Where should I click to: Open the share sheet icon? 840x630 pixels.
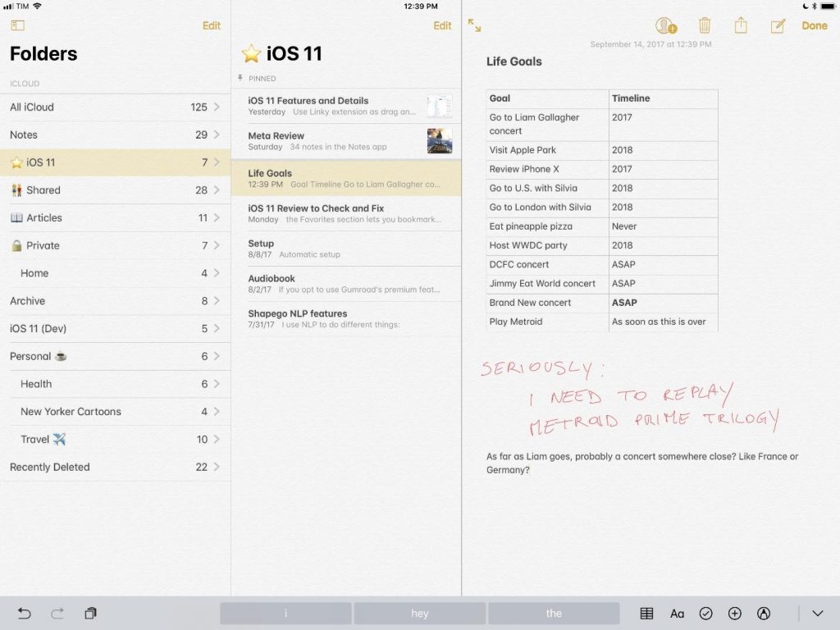point(741,25)
